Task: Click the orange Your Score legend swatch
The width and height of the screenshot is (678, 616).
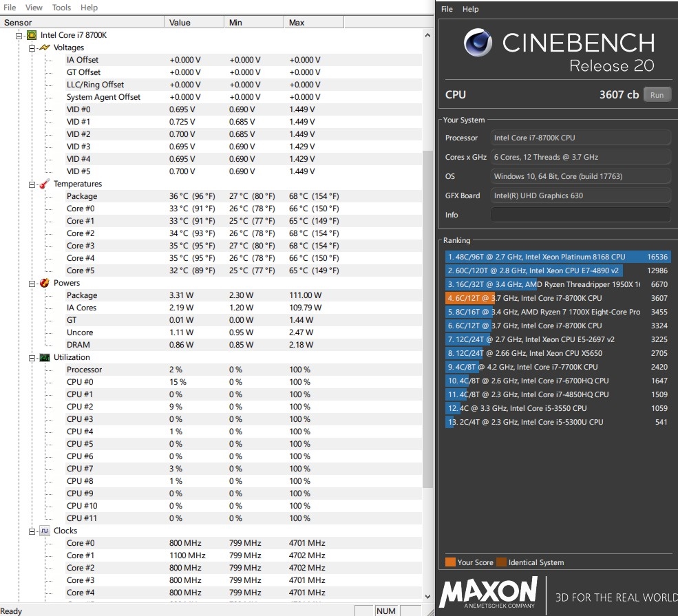Action: pyautogui.click(x=450, y=562)
